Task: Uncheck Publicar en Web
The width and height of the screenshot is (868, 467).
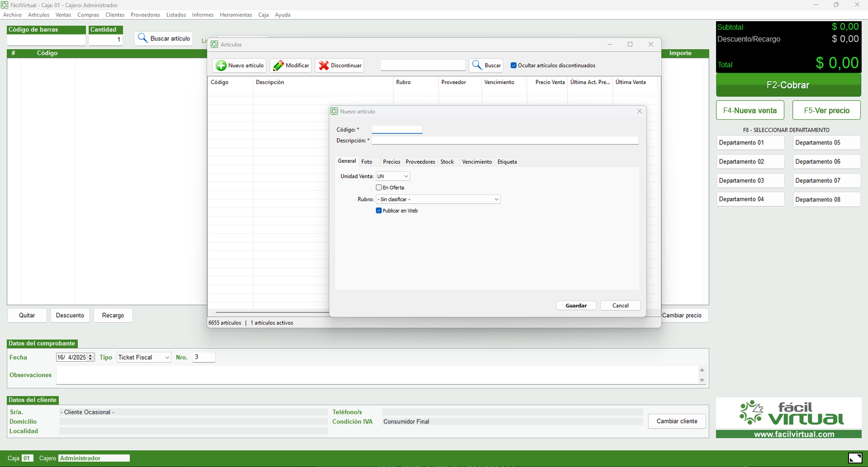Action: [x=379, y=211]
